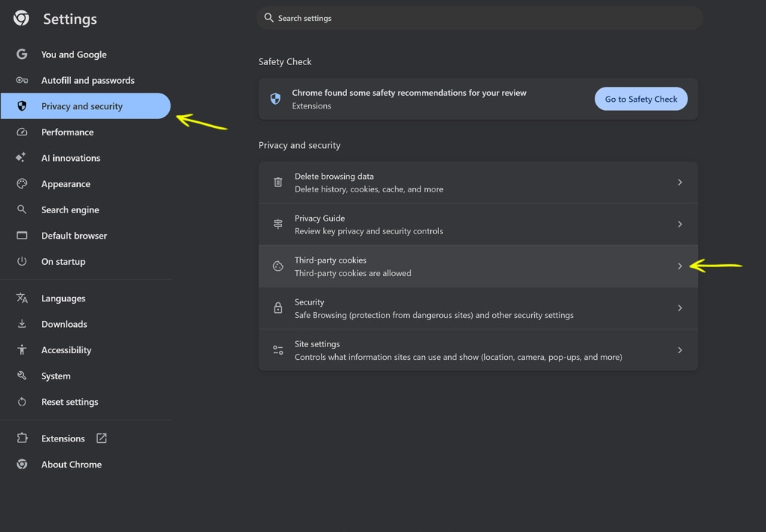Click the Safety Check shield icon
Screen dimensions: 766x532
pos(275,99)
